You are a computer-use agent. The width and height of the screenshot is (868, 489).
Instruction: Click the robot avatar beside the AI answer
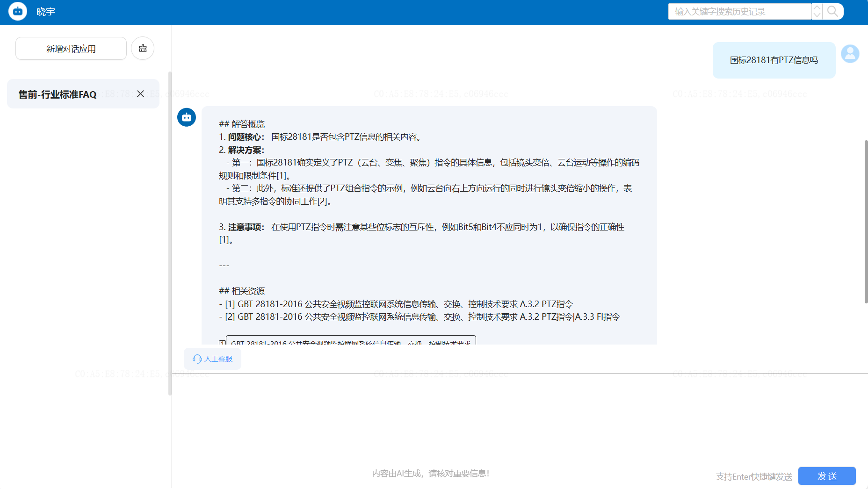click(187, 117)
